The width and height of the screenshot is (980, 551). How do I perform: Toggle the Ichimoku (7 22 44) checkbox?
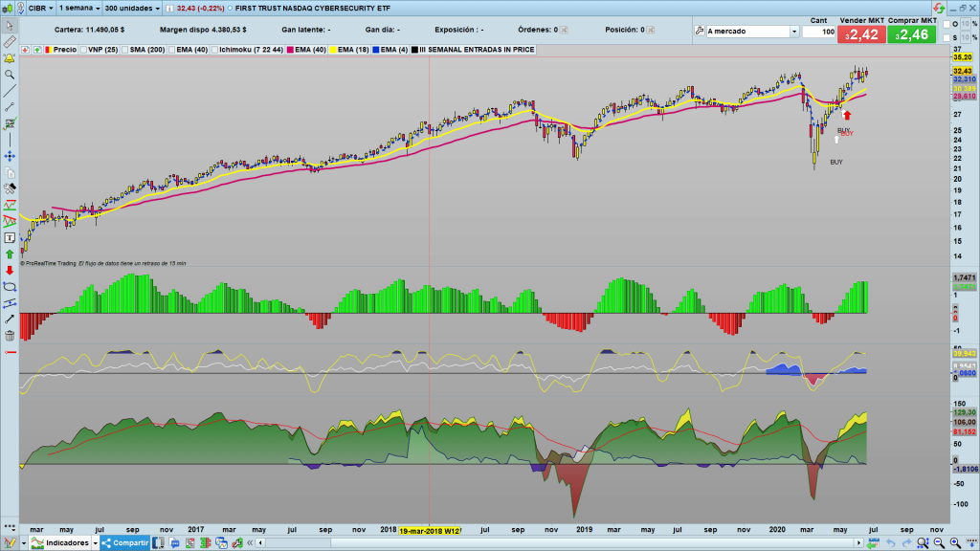click(x=215, y=50)
